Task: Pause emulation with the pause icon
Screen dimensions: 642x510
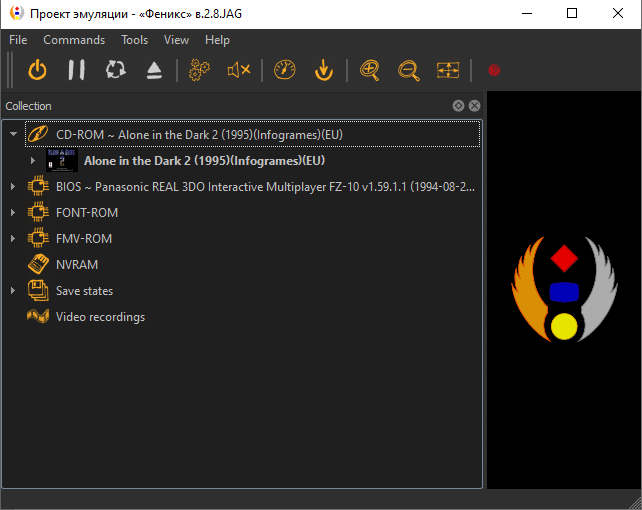Action: 77,70
